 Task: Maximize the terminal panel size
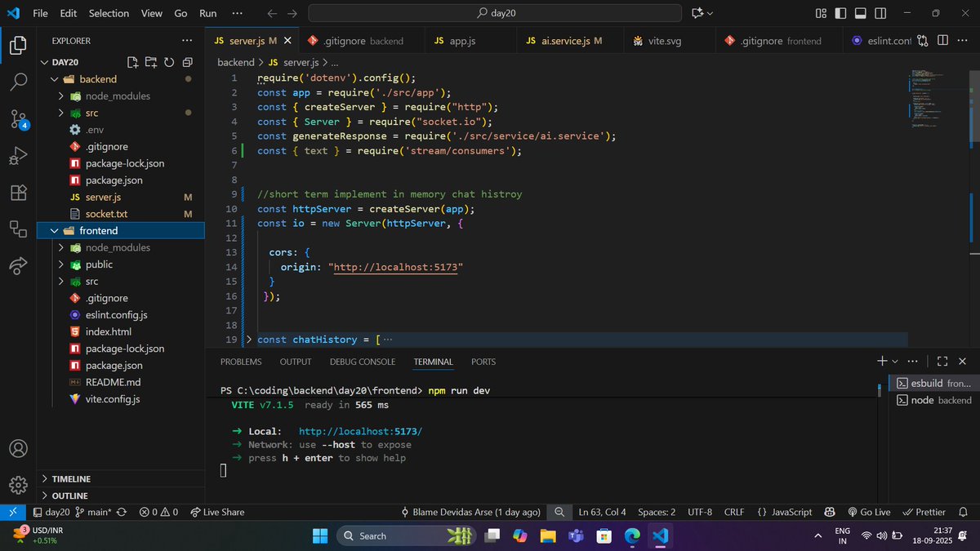[x=942, y=361]
